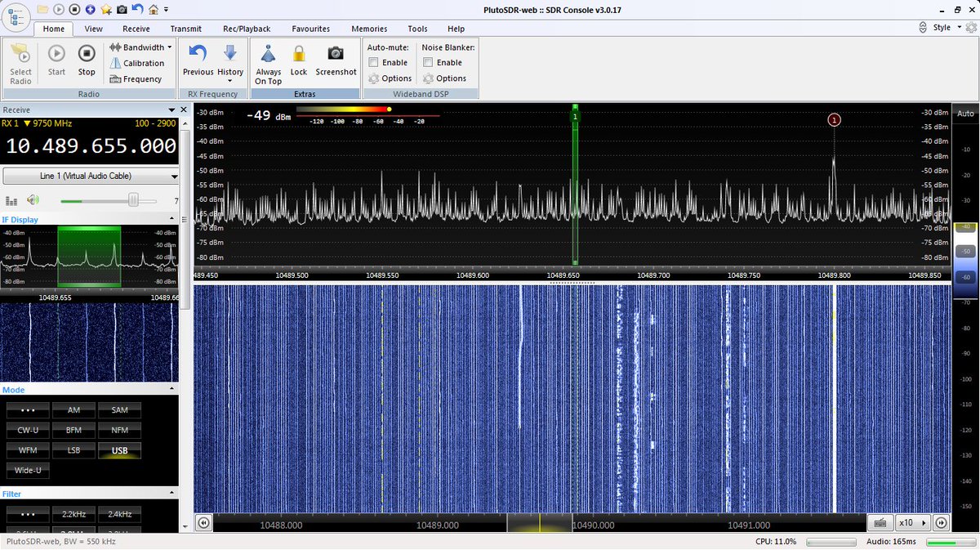The width and height of the screenshot is (980, 550).
Task: Click the Select Radio icon in ribbon
Action: point(20,64)
